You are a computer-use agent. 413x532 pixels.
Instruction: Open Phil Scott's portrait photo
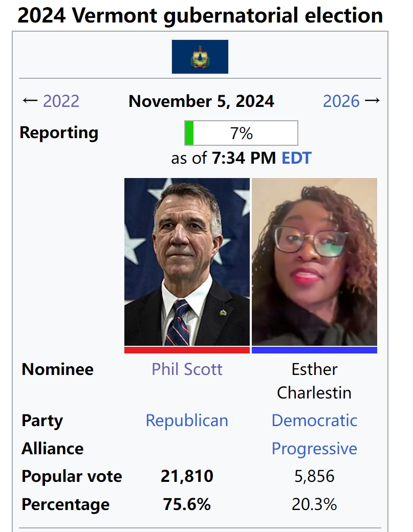click(x=187, y=262)
